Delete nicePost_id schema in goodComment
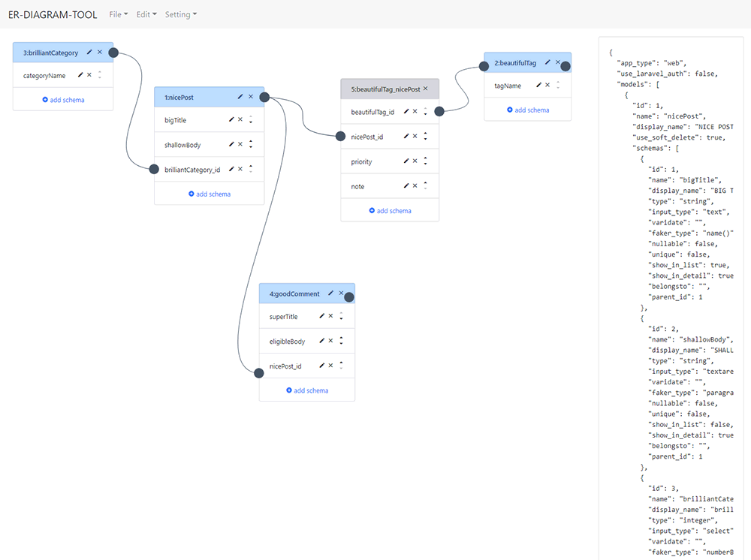 (x=330, y=366)
